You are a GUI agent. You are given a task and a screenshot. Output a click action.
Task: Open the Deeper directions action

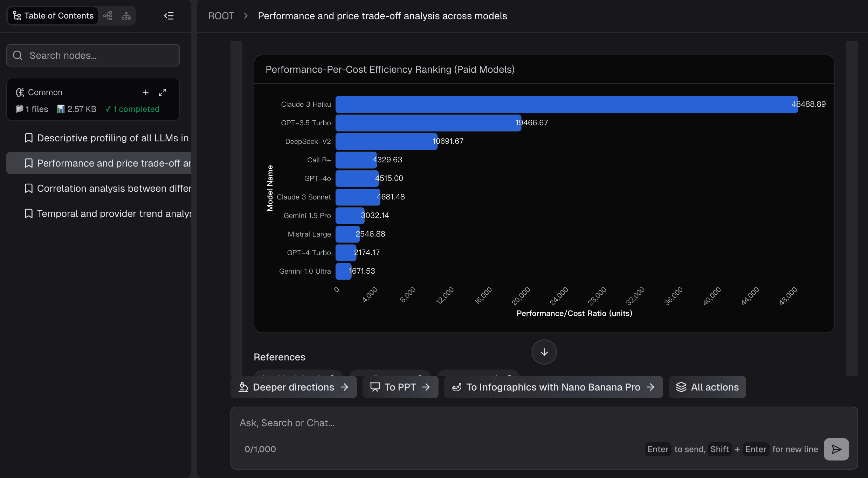tap(294, 387)
